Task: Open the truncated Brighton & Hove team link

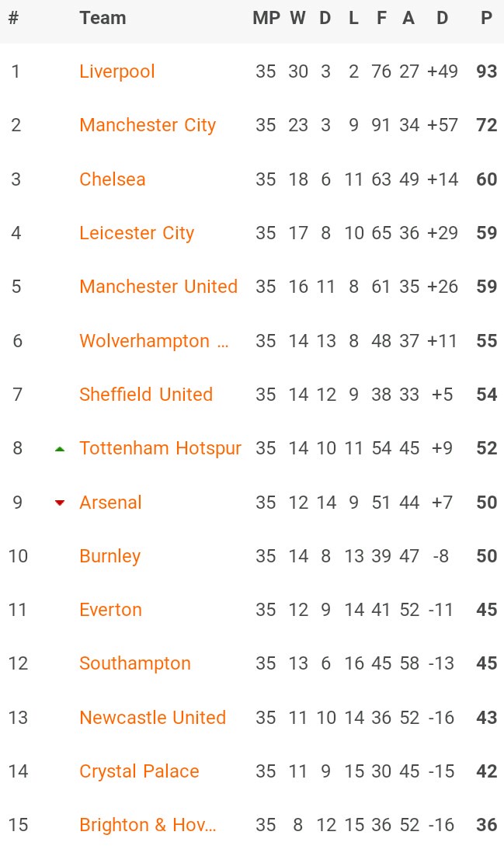Action: (x=148, y=825)
